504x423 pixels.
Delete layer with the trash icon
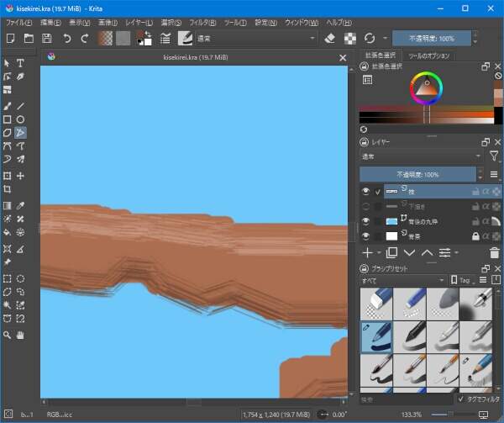pyautogui.click(x=493, y=252)
